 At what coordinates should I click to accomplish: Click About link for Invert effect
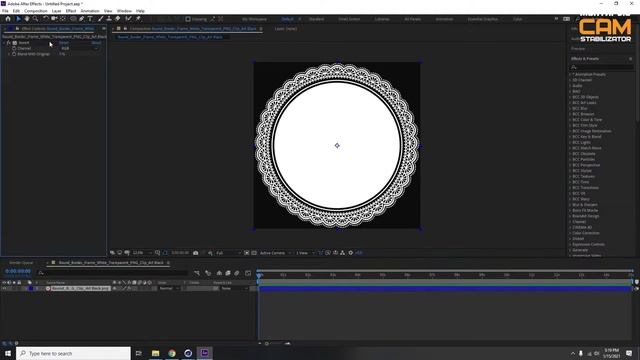[x=96, y=42]
